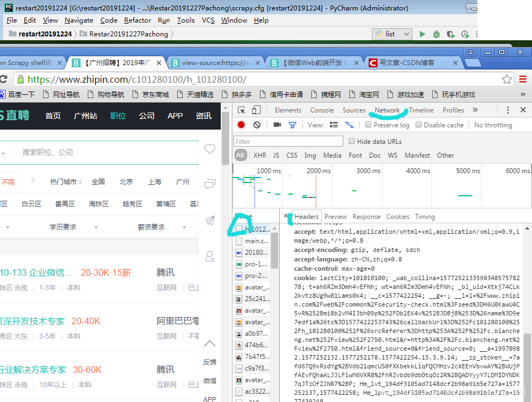Open the File menu in PyCharm
The width and height of the screenshot is (532, 402).
12,20
